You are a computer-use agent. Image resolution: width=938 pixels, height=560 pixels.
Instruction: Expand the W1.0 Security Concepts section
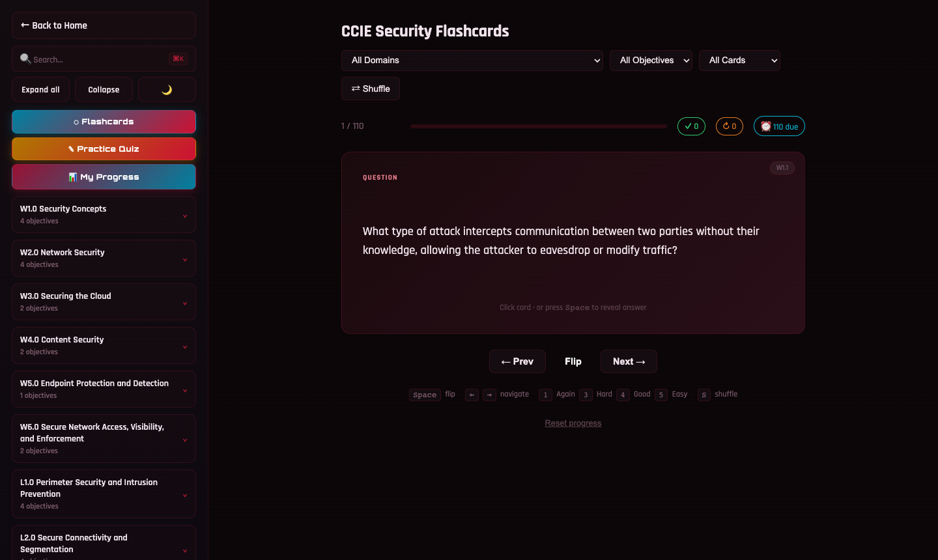click(x=104, y=214)
